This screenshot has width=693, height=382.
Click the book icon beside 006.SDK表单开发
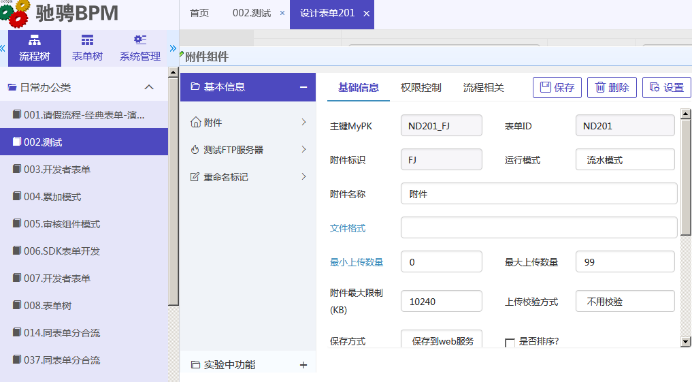[x=17, y=251]
